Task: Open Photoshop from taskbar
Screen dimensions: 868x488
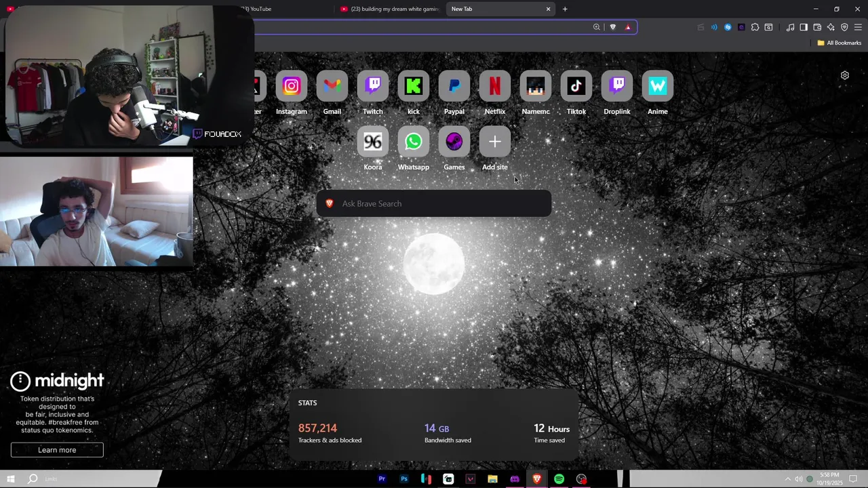Action: click(404, 479)
